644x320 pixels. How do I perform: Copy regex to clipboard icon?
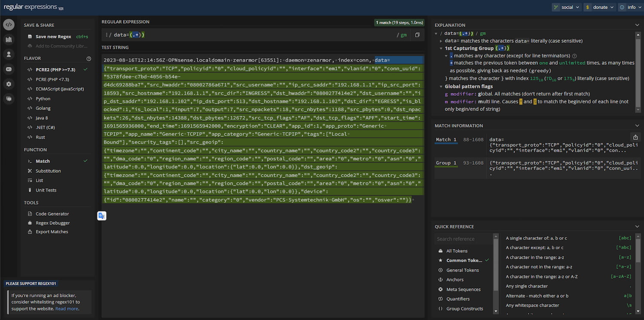(x=417, y=35)
